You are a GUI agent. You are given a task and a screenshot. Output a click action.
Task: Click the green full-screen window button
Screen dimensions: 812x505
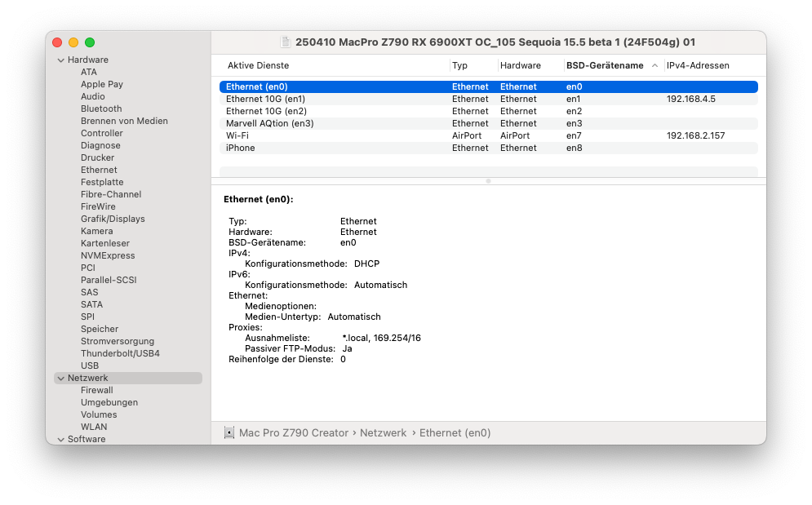(90, 42)
